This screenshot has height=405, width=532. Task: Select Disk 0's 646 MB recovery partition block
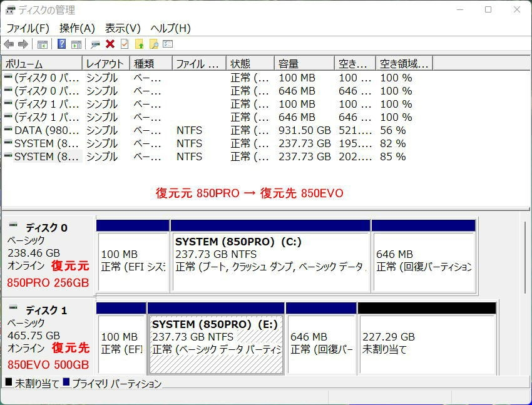tap(424, 256)
